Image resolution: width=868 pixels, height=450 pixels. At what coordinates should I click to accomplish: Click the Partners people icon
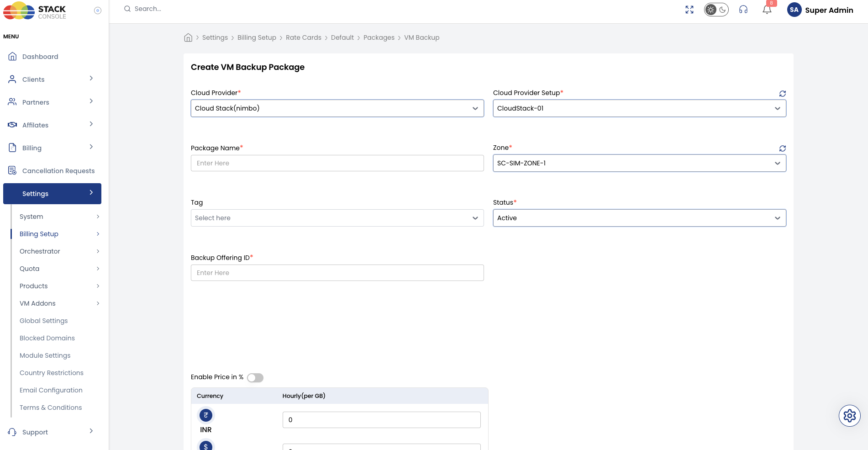pos(12,102)
